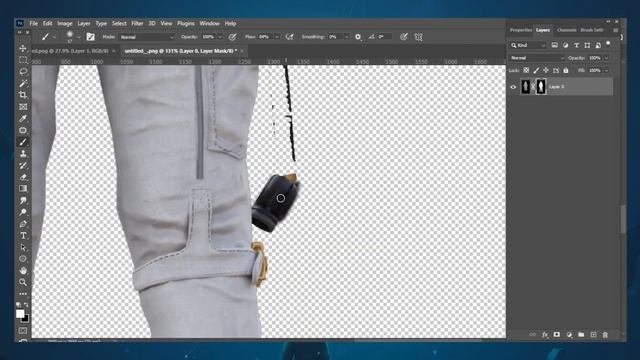Select the Clone Stamp tool

tap(23, 154)
